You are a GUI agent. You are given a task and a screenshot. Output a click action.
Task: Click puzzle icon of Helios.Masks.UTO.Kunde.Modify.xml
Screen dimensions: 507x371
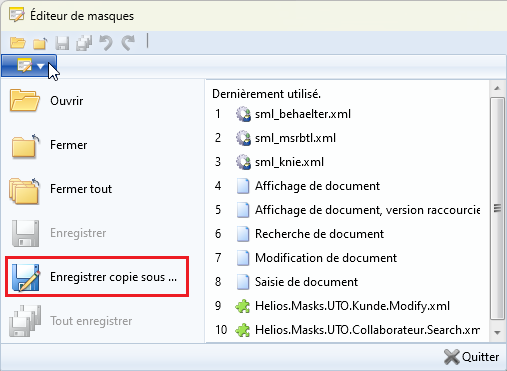click(x=243, y=306)
